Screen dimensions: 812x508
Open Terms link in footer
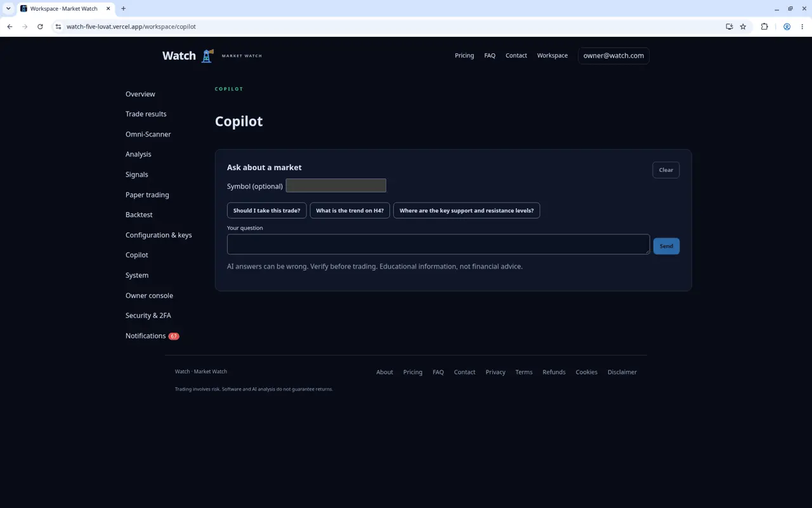pos(524,372)
